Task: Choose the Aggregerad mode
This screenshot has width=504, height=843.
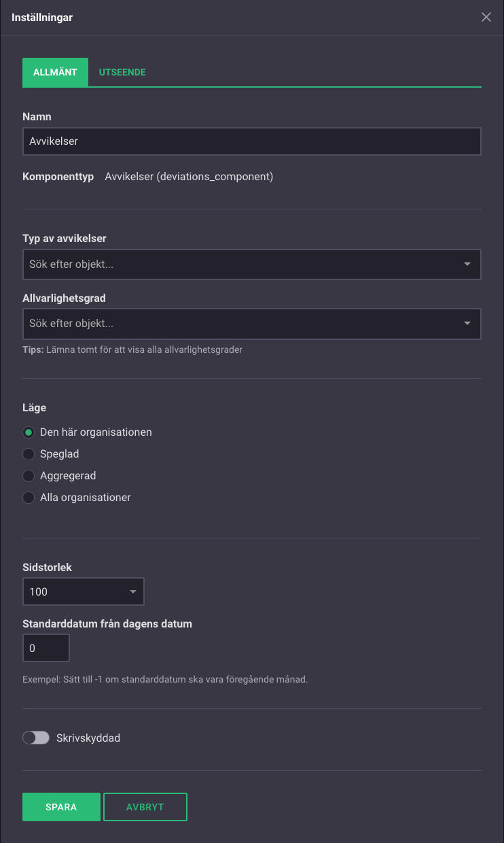Action: pos(29,476)
